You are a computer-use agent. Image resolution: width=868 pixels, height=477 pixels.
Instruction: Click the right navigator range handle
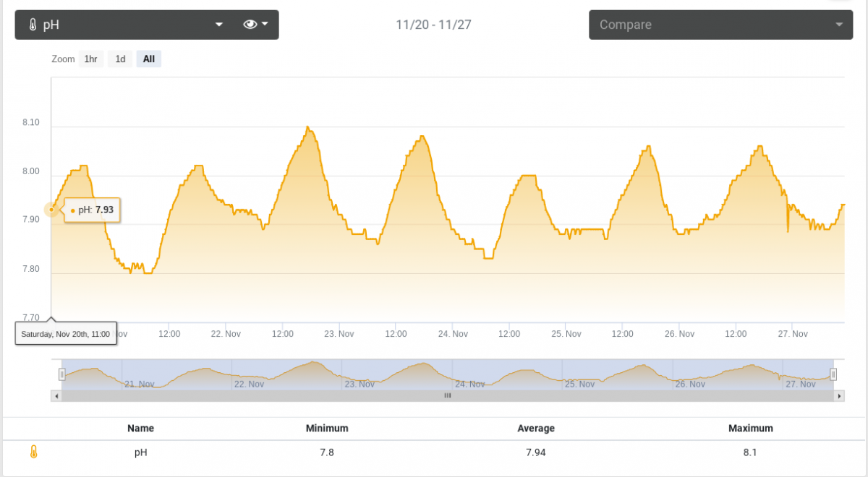coord(833,374)
